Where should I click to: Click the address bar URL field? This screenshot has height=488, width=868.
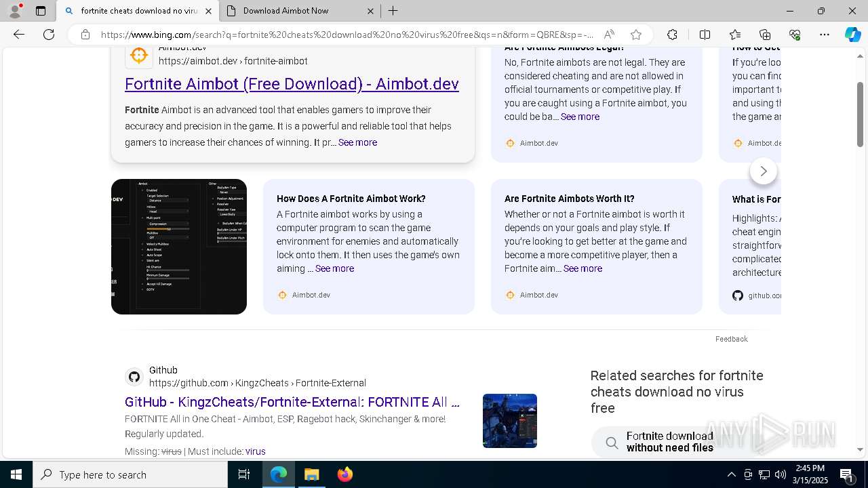point(347,35)
